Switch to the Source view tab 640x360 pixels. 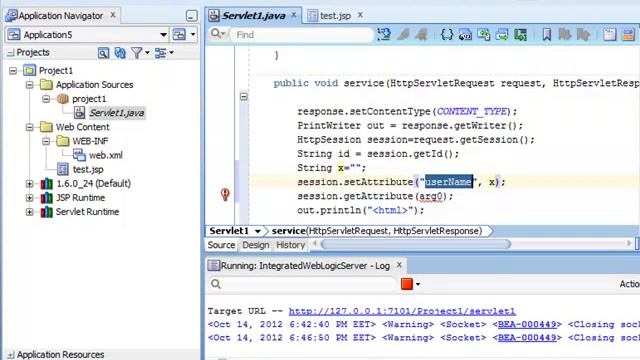(x=221, y=245)
